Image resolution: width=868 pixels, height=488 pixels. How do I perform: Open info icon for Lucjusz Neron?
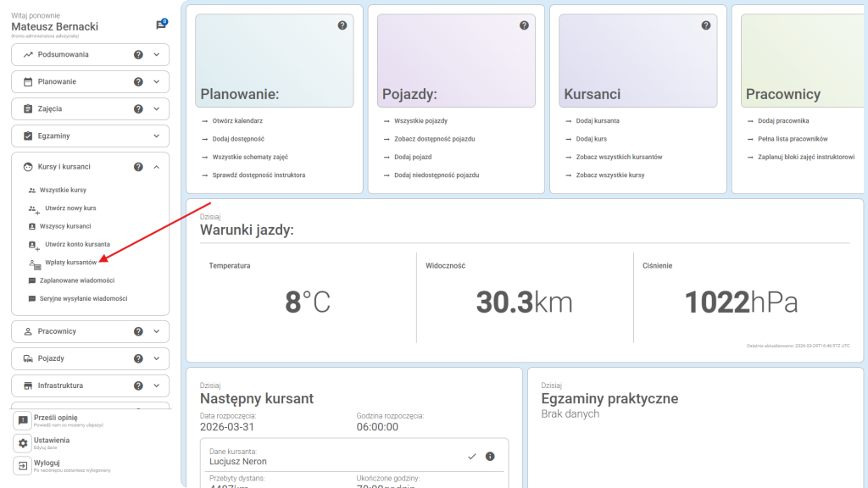(490, 457)
